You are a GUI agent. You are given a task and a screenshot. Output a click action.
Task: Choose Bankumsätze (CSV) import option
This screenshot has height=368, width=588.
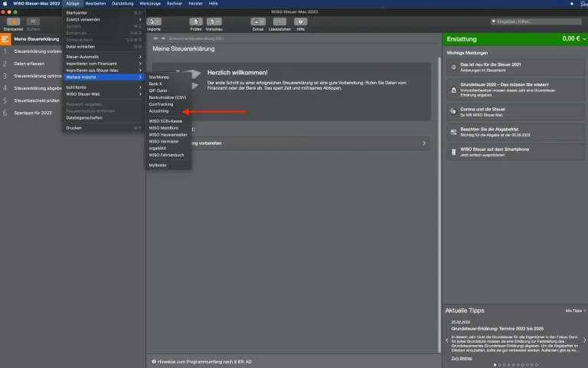(167, 97)
